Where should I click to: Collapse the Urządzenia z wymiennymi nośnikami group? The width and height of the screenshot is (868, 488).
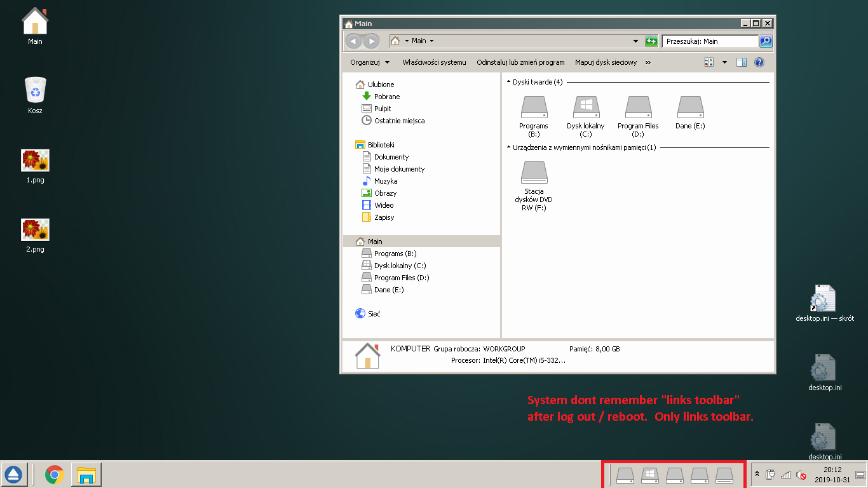coord(508,147)
